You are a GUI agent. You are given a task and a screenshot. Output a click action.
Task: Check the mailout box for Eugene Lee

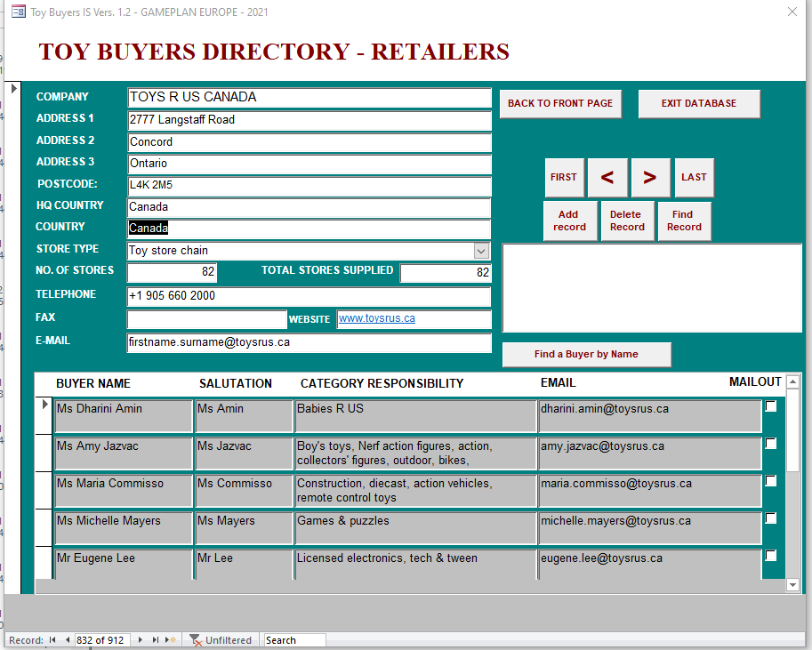pyautogui.click(x=771, y=556)
